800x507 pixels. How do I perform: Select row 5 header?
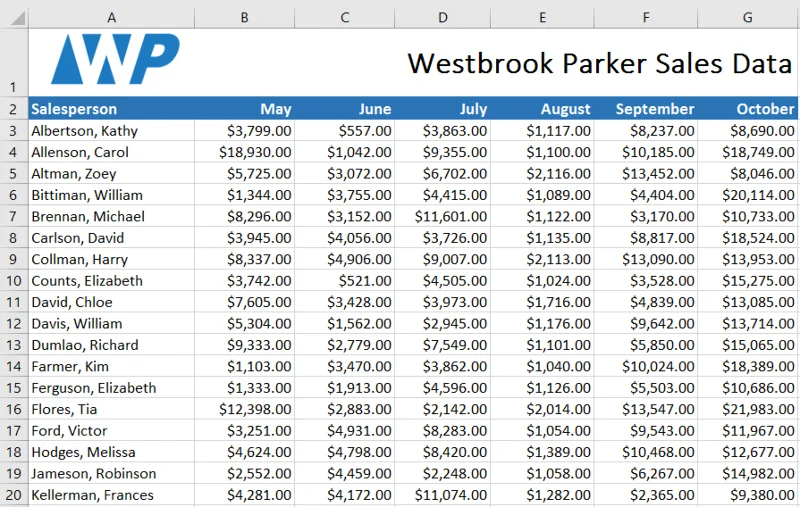14,173
